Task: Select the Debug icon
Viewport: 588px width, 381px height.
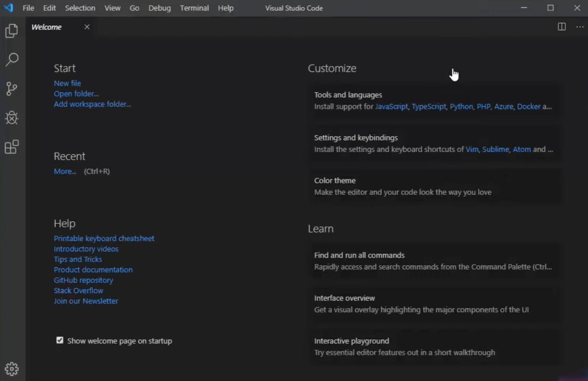Action: point(12,118)
